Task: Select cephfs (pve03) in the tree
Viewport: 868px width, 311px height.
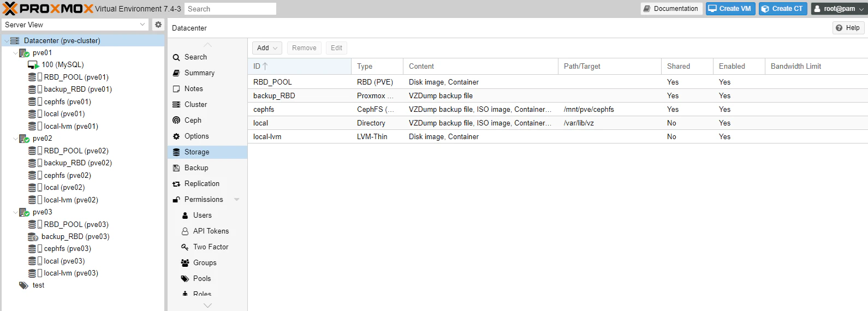Action: pos(83,249)
